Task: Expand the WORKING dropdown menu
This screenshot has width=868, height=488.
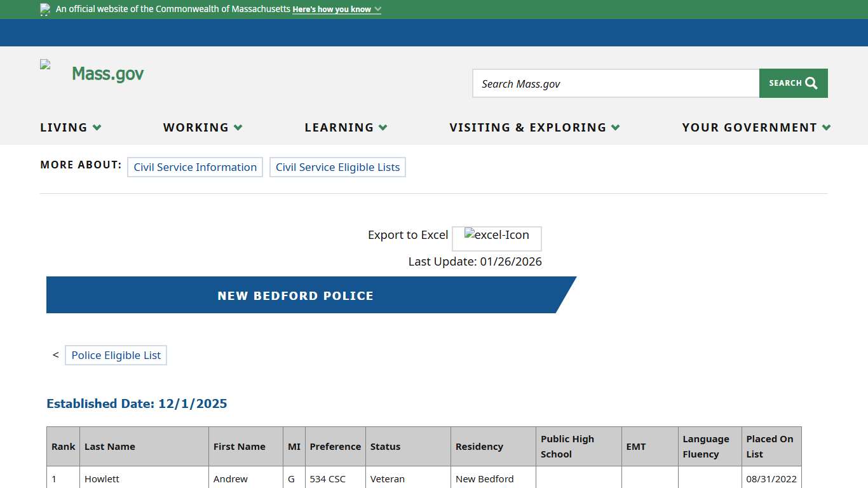Action: pos(202,127)
